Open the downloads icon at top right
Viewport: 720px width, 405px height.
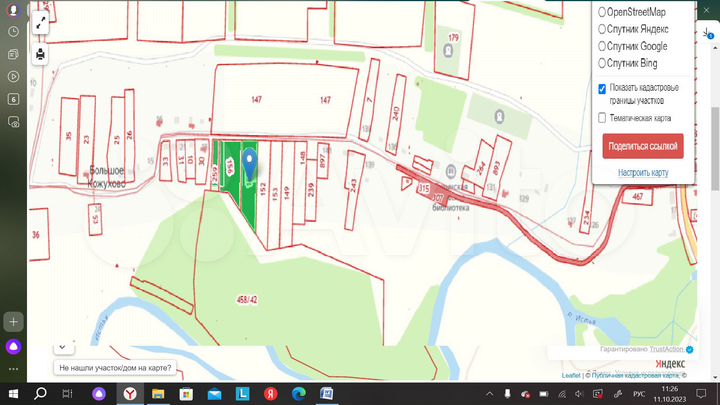point(708,32)
